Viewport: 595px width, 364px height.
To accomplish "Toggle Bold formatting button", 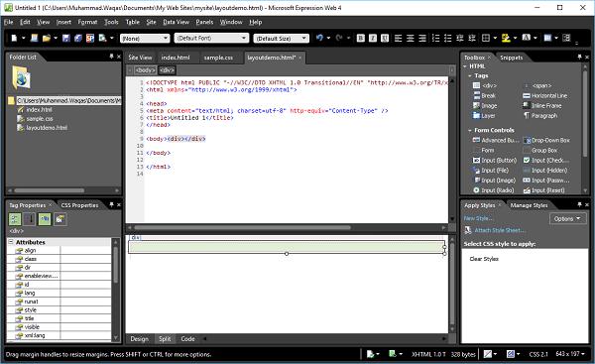I will pyautogui.click(x=361, y=38).
